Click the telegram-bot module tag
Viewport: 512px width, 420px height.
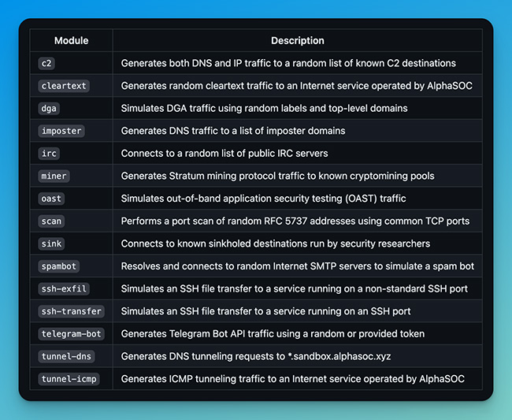pyautogui.click(x=71, y=334)
